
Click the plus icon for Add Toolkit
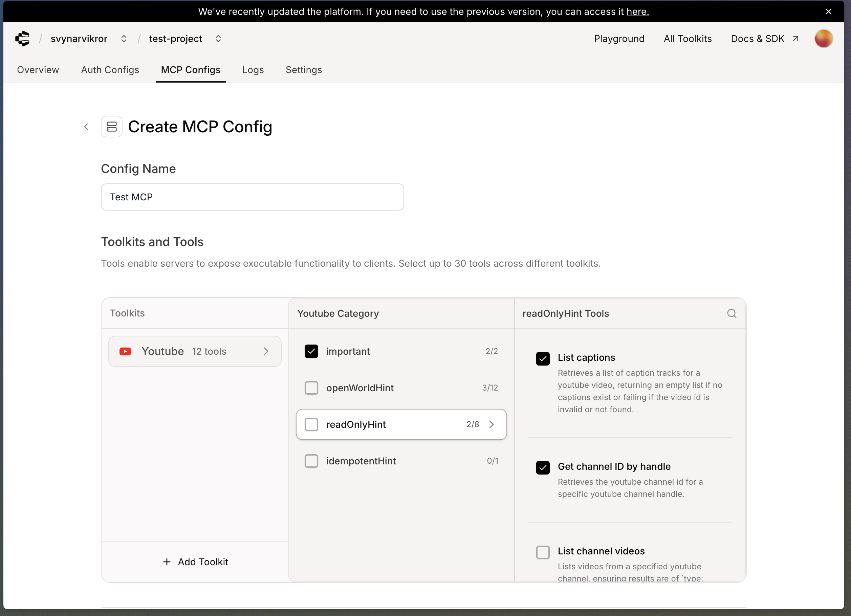click(x=167, y=562)
